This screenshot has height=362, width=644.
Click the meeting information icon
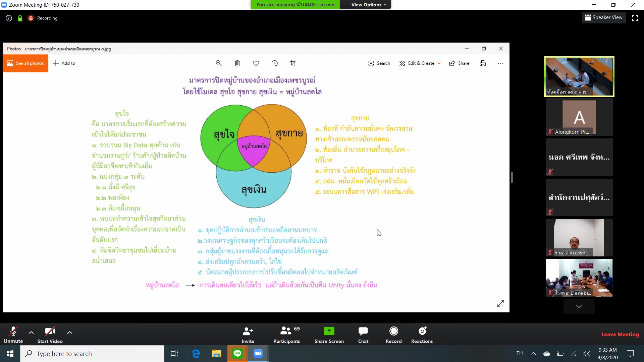click(x=9, y=18)
